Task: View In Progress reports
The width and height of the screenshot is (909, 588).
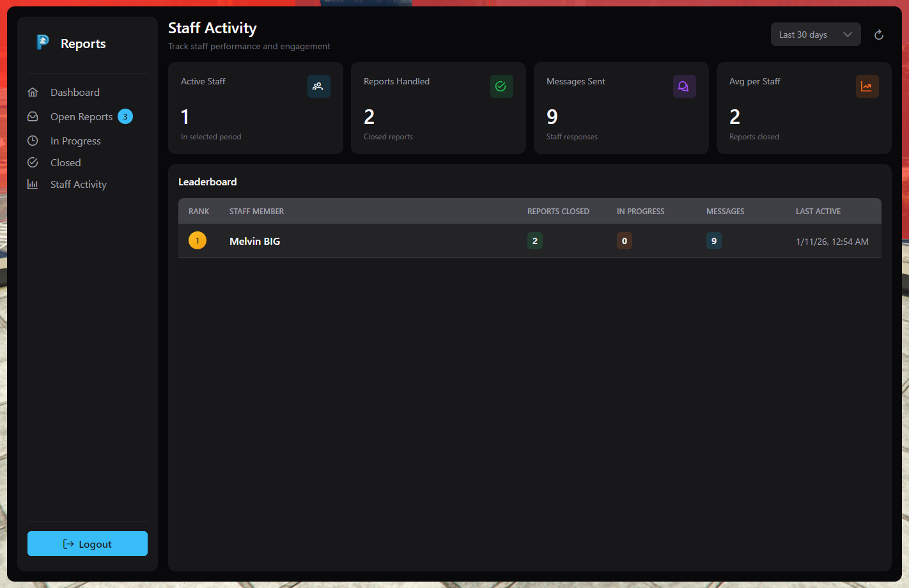Action: (75, 141)
